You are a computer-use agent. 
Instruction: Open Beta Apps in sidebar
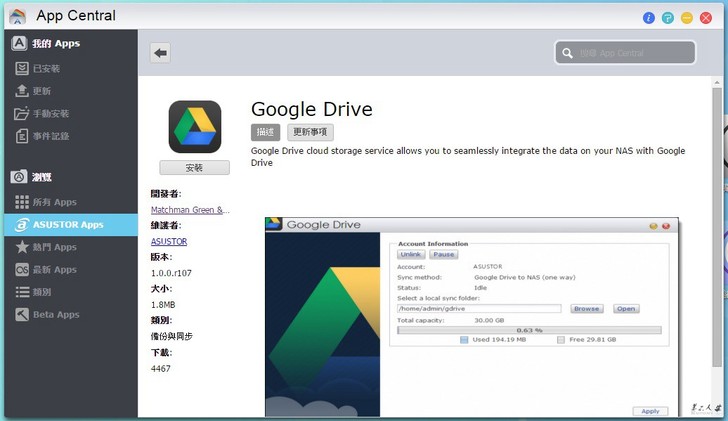(x=71, y=315)
